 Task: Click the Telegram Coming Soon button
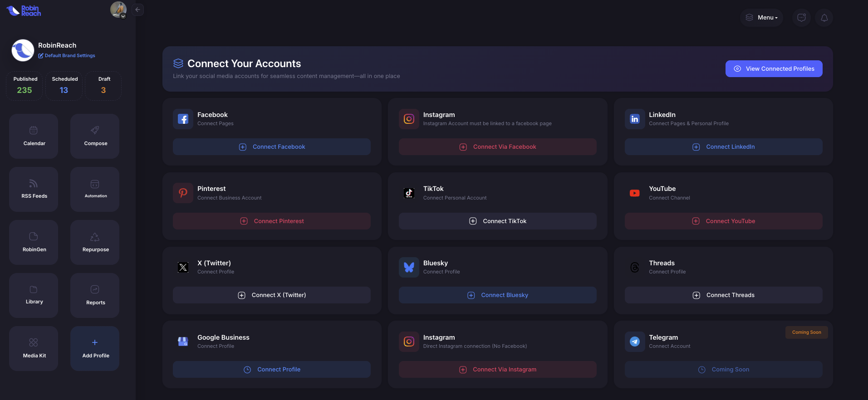[723, 369]
